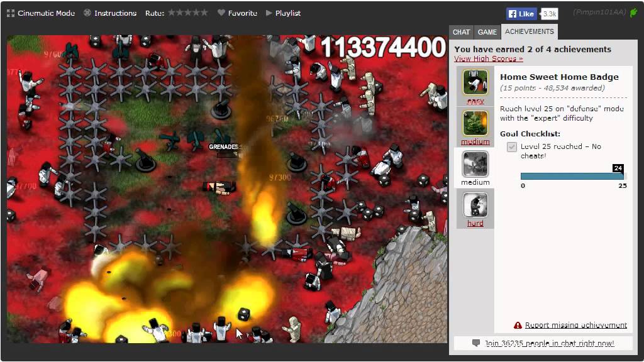
Task: Click the chat bubble icon
Action: (x=476, y=343)
